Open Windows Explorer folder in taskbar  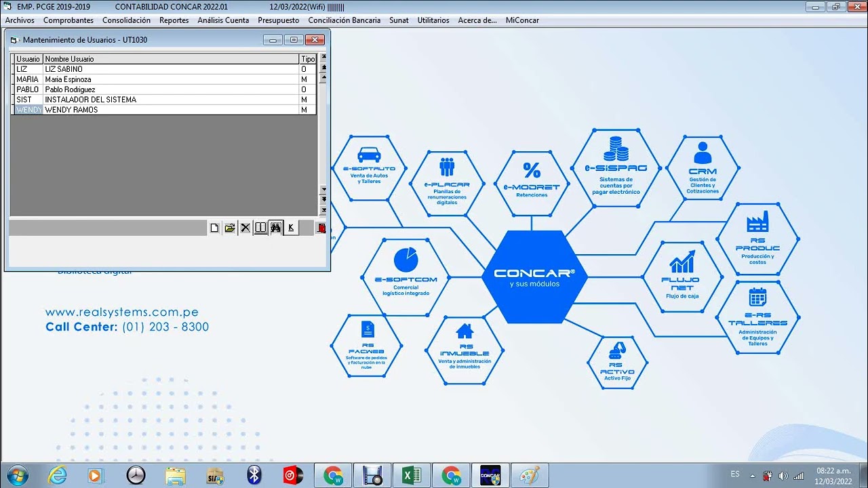pos(176,475)
